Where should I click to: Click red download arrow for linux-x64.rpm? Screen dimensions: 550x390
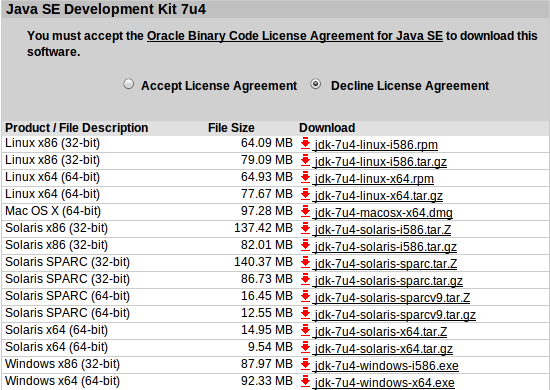[306, 177]
